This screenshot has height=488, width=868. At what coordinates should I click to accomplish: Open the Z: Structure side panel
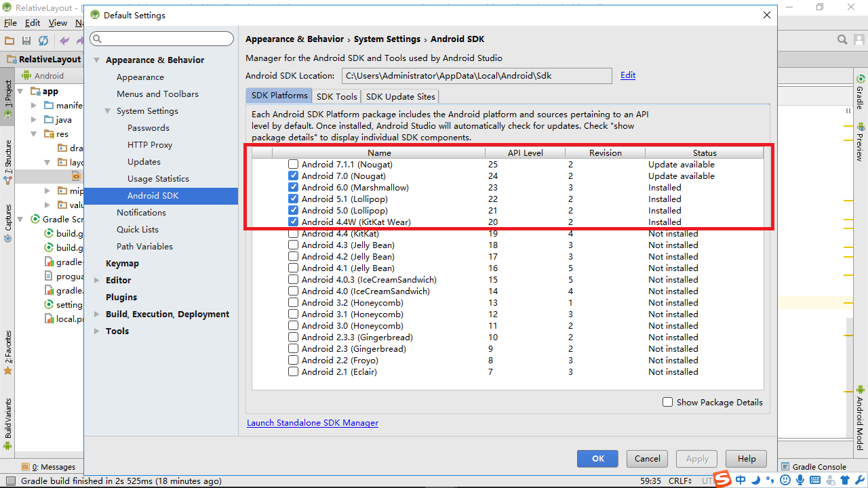(x=8, y=161)
